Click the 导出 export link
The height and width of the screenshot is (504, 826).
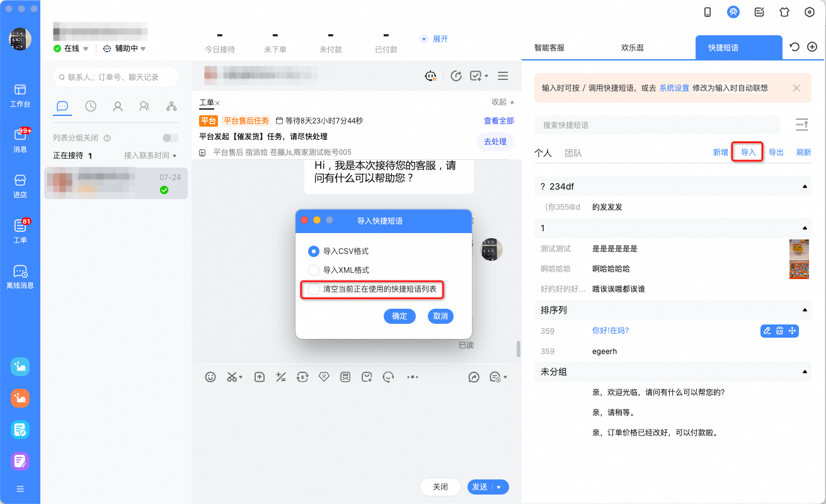pyautogui.click(x=776, y=152)
